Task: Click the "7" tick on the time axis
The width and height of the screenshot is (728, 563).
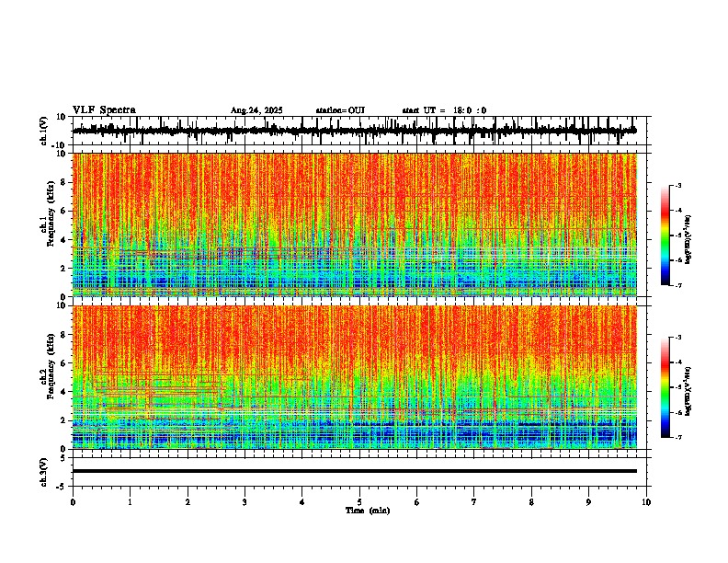Action: (474, 502)
